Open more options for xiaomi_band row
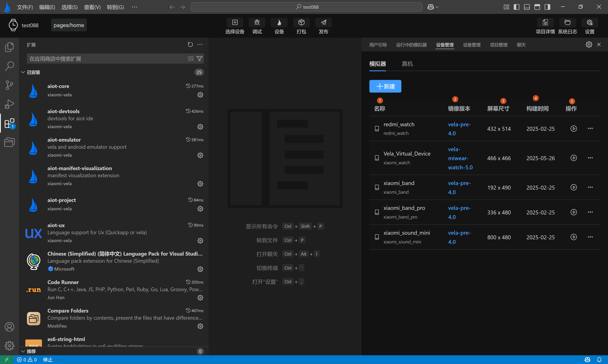 (590, 187)
